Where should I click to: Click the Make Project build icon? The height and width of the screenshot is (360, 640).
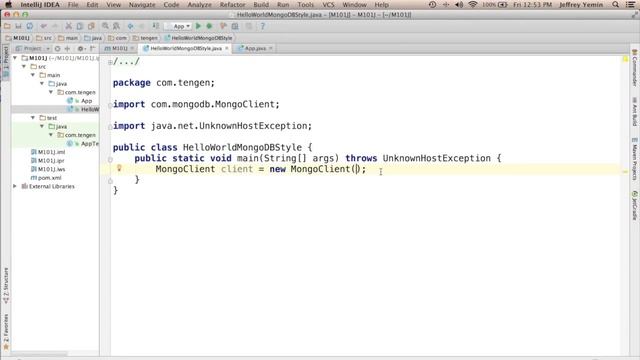click(x=156, y=26)
